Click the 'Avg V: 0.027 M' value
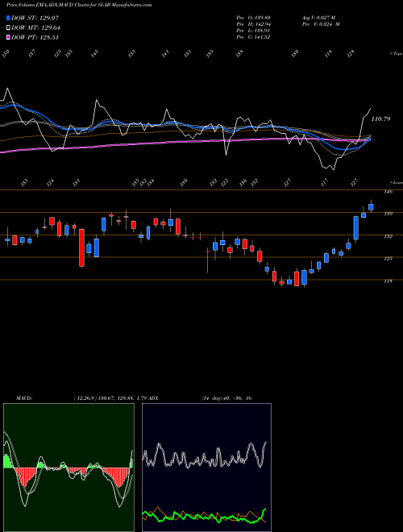Screen dimensions: 403x532 point(318,18)
